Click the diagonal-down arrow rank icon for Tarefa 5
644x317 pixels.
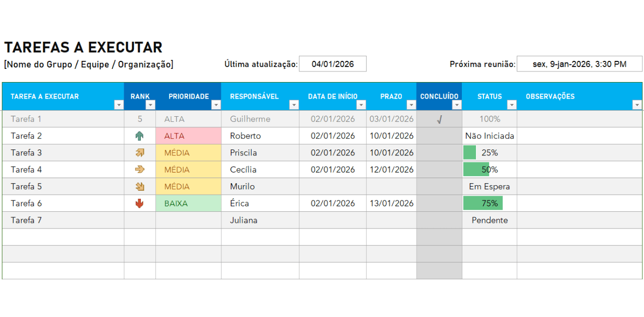[x=139, y=186]
